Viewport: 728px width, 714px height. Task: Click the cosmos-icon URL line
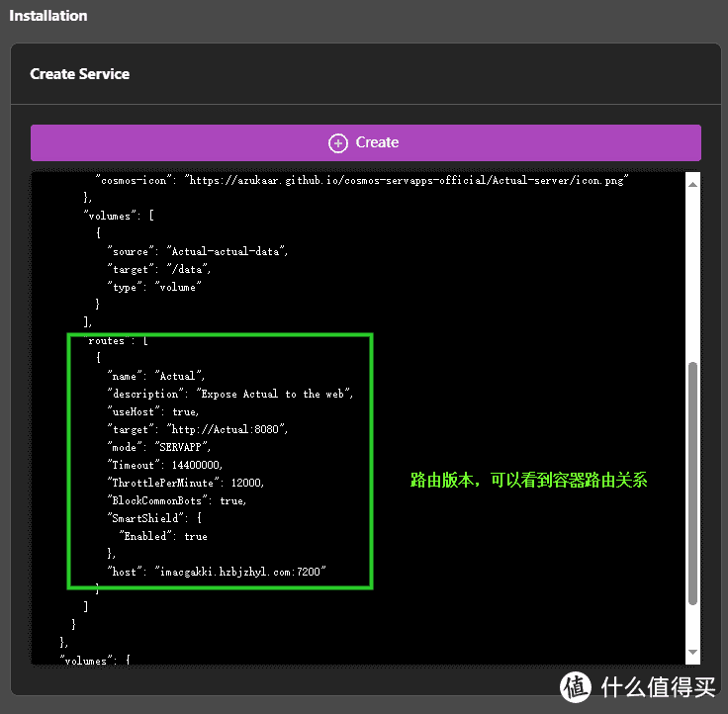pyautogui.click(x=362, y=180)
